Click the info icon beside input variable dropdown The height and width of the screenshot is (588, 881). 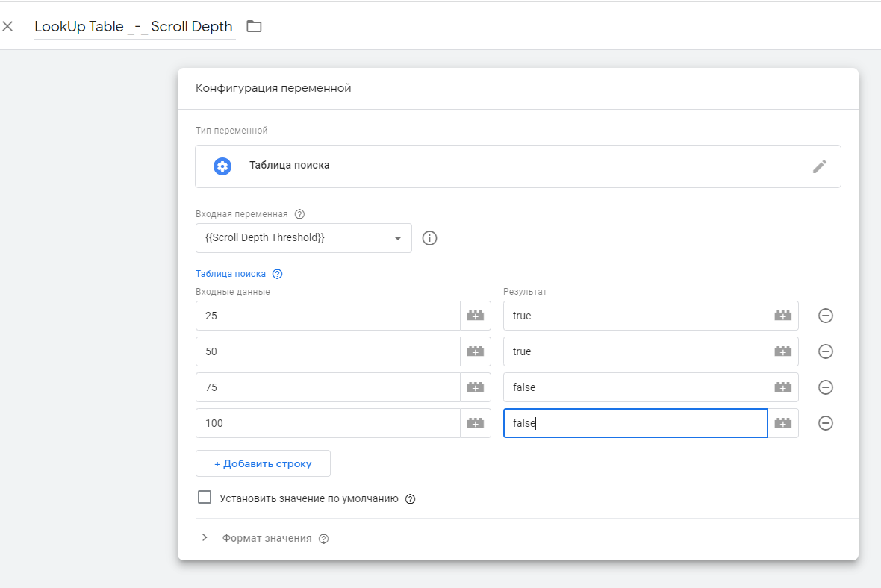(429, 238)
